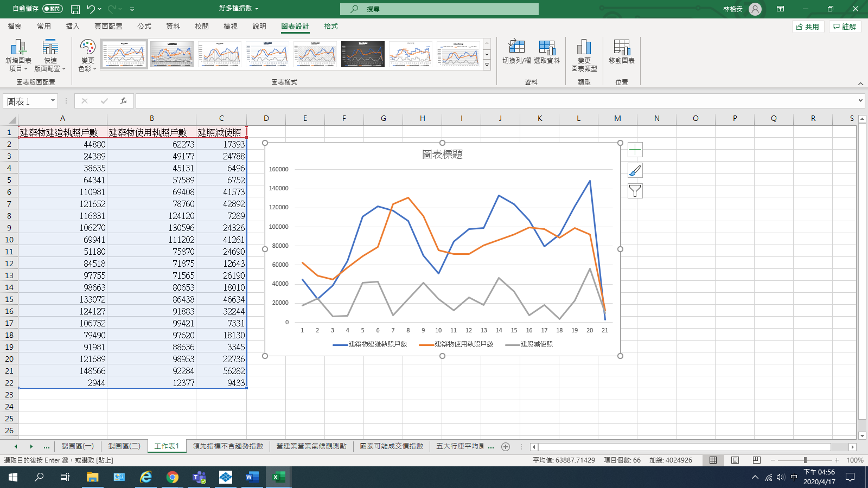The width and height of the screenshot is (868, 488).
Task: Open Word from the taskbar
Action: point(252,477)
